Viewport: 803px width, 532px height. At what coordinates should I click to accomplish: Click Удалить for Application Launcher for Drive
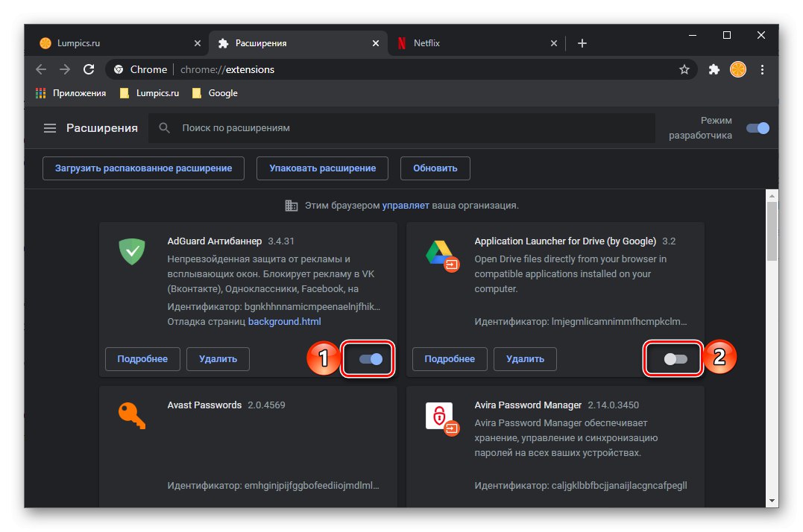[x=526, y=359]
